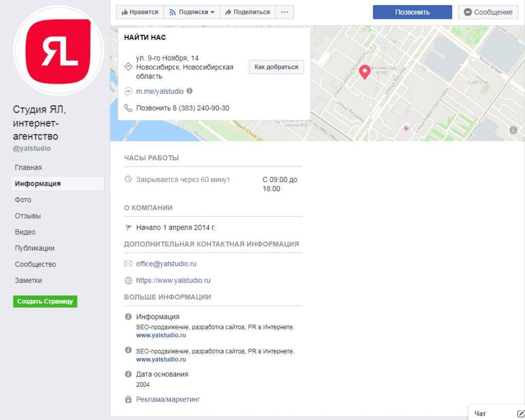Viewport: 525px width, 420px height.
Task: Open the https://www.yalstudio.ru link
Action: click(x=173, y=281)
